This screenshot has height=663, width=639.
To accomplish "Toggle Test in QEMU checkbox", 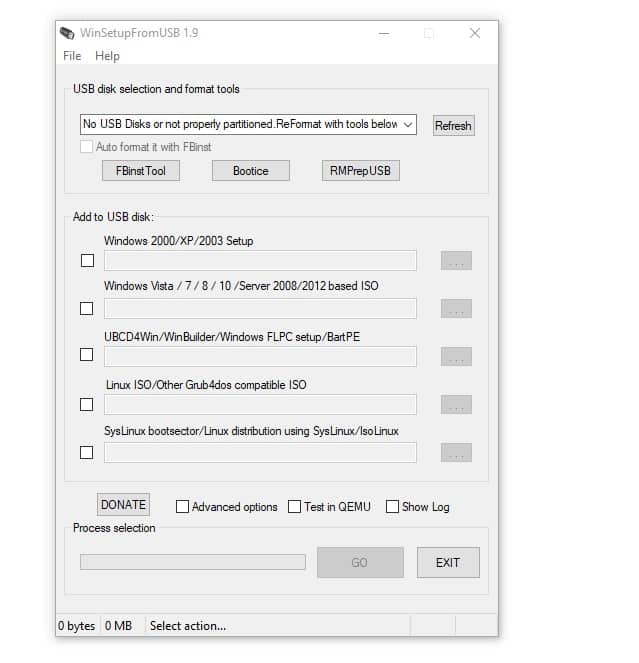I will 294,507.
